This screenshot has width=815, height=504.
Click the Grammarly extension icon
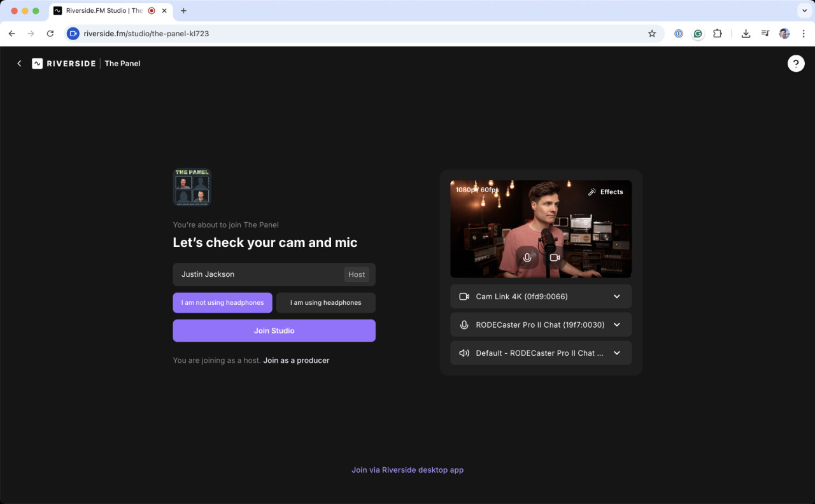coord(698,34)
